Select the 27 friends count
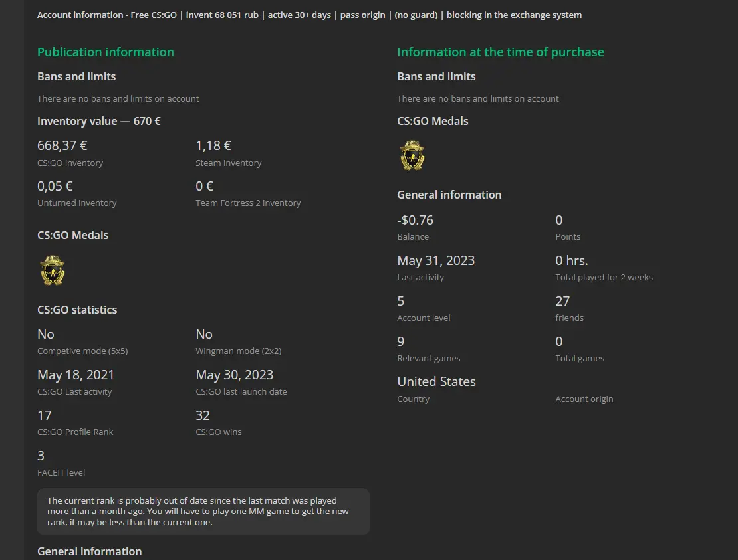The height and width of the screenshot is (560, 738). [x=562, y=301]
